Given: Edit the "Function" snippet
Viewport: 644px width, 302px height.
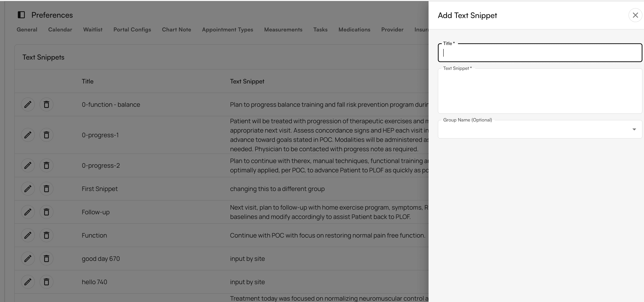Looking at the screenshot, I should tap(28, 235).
